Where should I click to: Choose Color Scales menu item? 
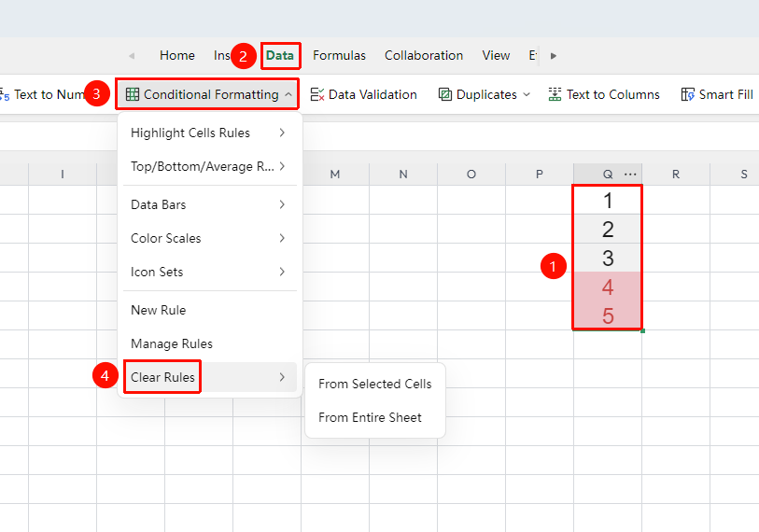210,238
